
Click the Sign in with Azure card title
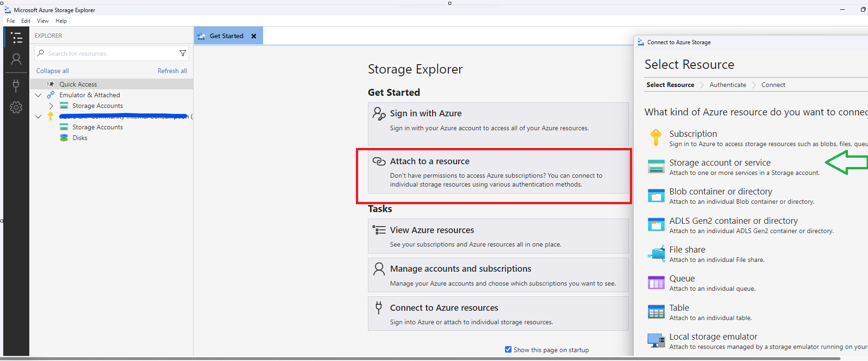click(426, 113)
